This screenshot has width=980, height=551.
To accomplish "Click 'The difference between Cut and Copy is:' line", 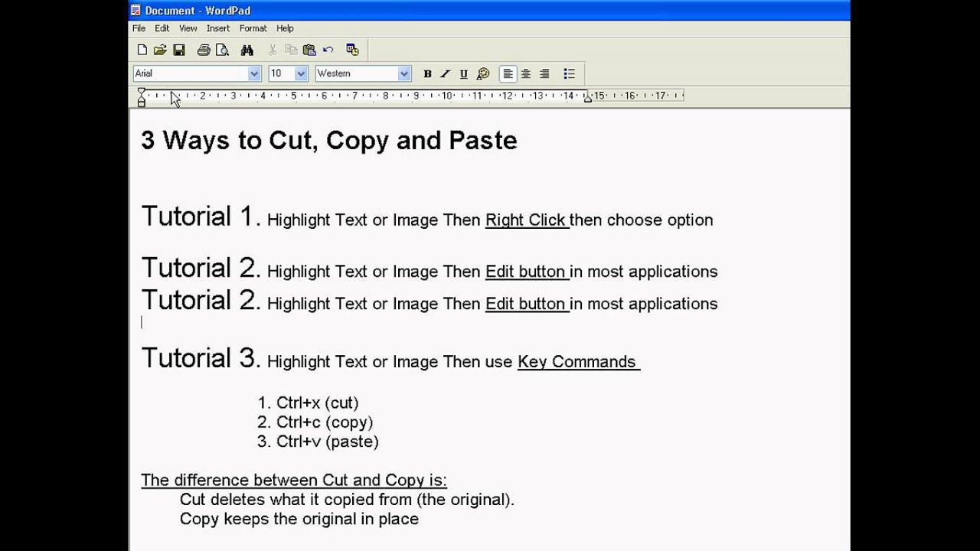I will click(x=294, y=481).
